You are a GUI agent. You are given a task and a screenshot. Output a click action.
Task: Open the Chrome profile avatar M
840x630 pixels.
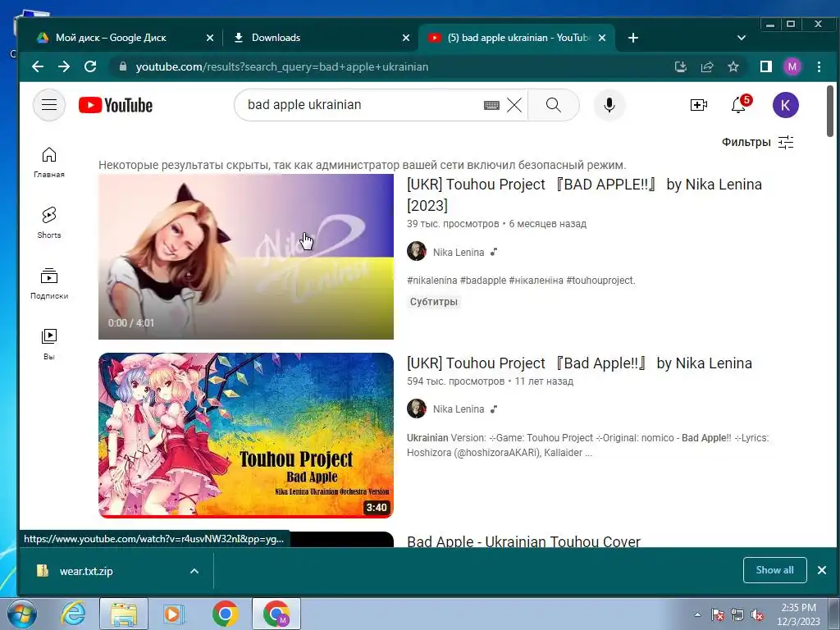[792, 66]
